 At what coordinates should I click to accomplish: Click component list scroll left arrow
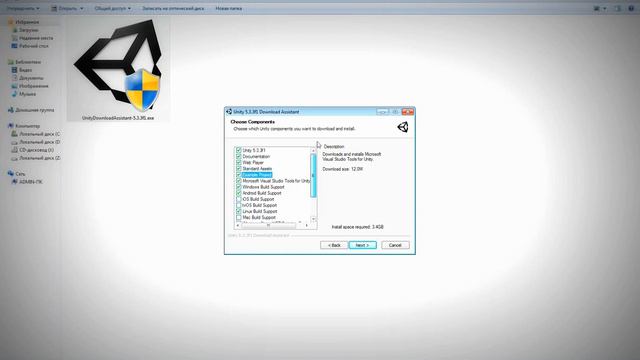[x=238, y=225]
